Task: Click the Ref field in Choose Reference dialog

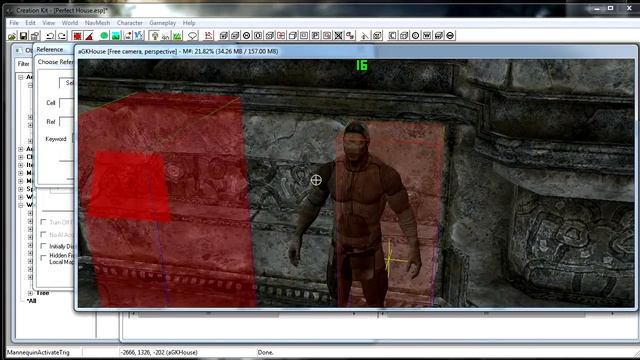Action: [x=67, y=122]
